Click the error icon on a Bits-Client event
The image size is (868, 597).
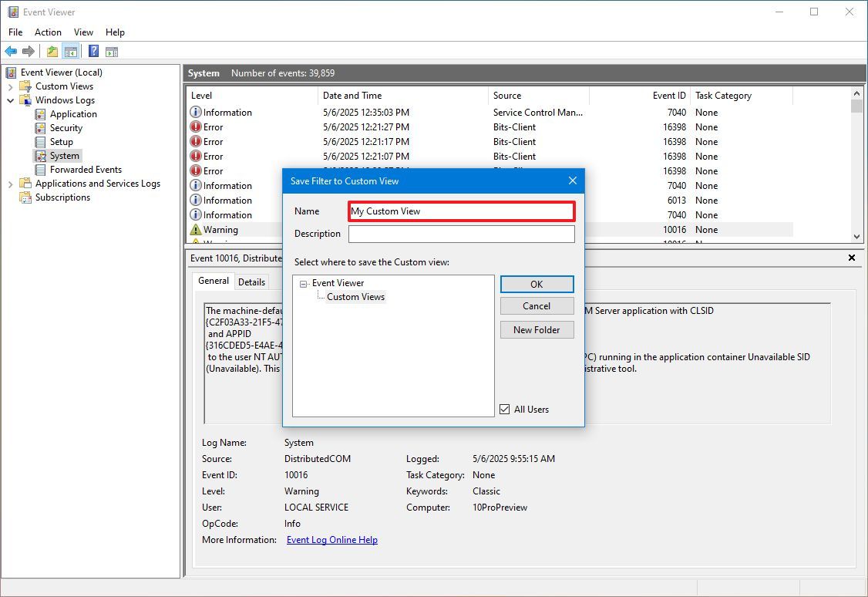(193, 126)
